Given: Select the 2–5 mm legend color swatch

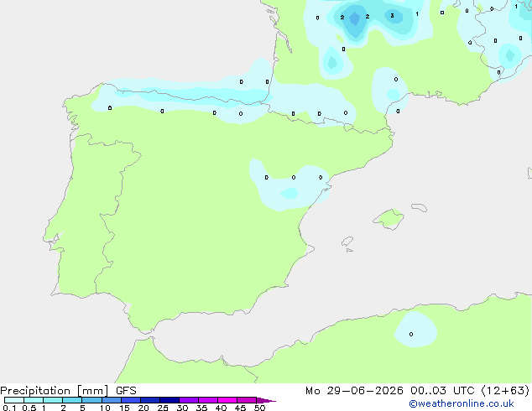Looking at the screenshot, I should [72, 400].
